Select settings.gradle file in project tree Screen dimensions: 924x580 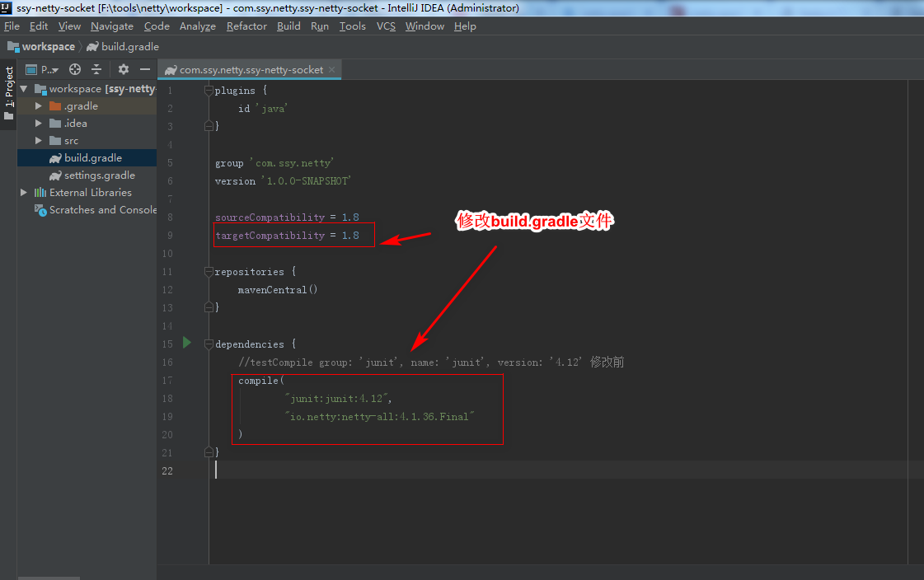87,175
